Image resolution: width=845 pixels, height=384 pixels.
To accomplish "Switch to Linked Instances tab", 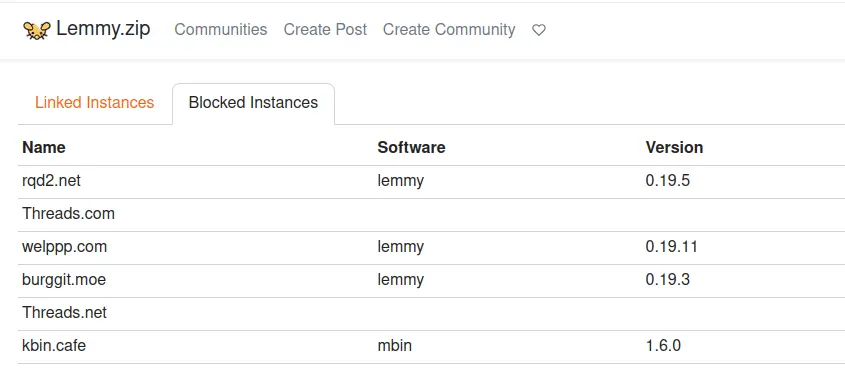I will 95,102.
